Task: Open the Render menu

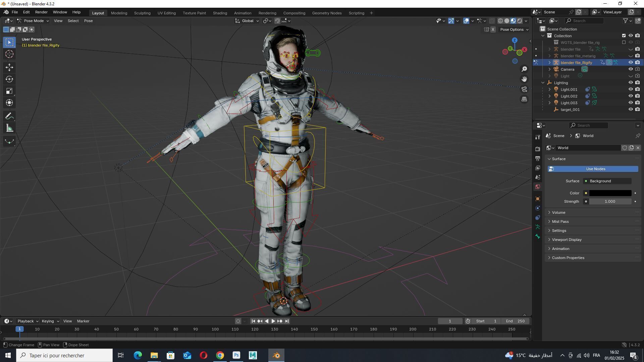Action: (x=41, y=12)
